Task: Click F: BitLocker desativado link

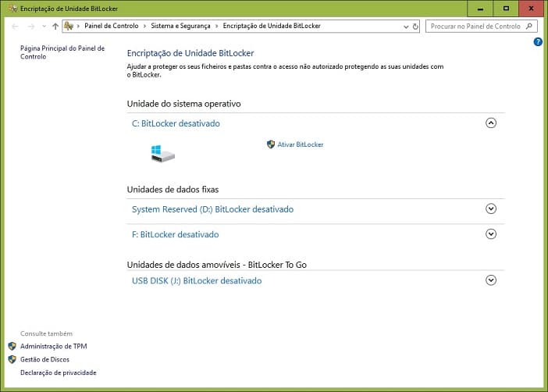Action: (x=175, y=234)
